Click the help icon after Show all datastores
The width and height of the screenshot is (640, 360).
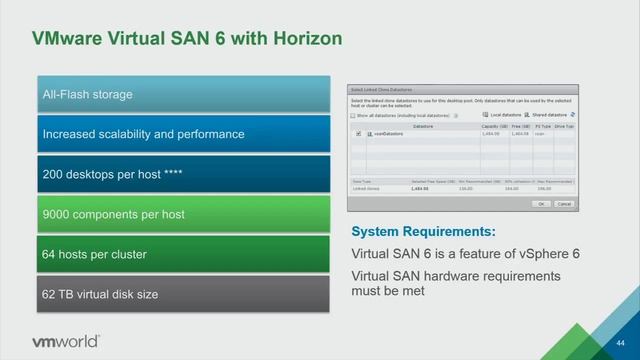456,116
